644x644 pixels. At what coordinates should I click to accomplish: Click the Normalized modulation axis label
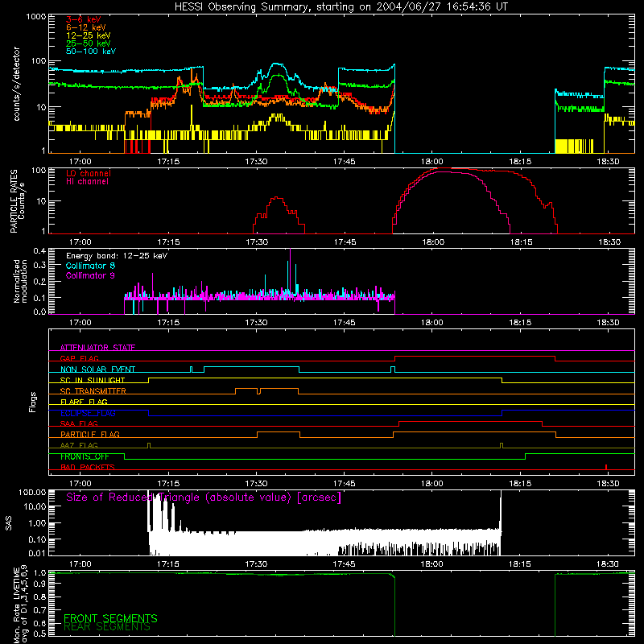pos(20,281)
